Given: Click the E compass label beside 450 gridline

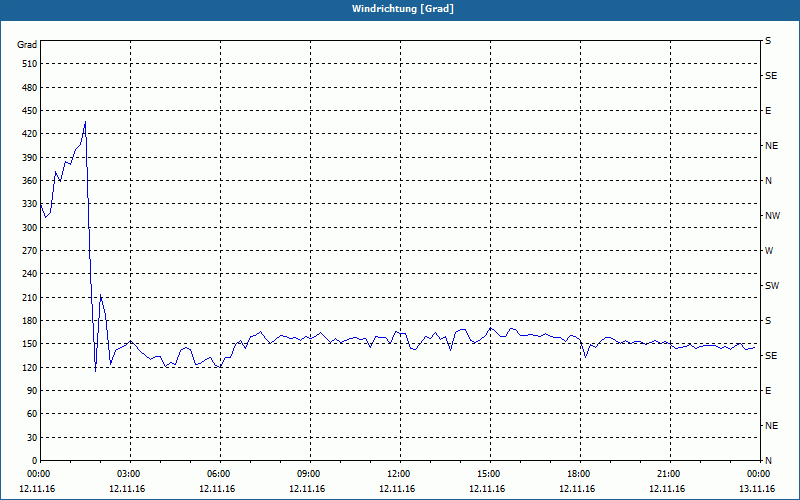Looking at the screenshot, I should [x=768, y=111].
